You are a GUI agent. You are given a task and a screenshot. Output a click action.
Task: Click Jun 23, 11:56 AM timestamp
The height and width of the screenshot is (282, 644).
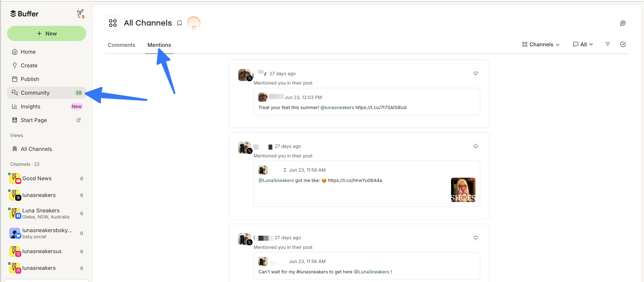pyautogui.click(x=307, y=261)
